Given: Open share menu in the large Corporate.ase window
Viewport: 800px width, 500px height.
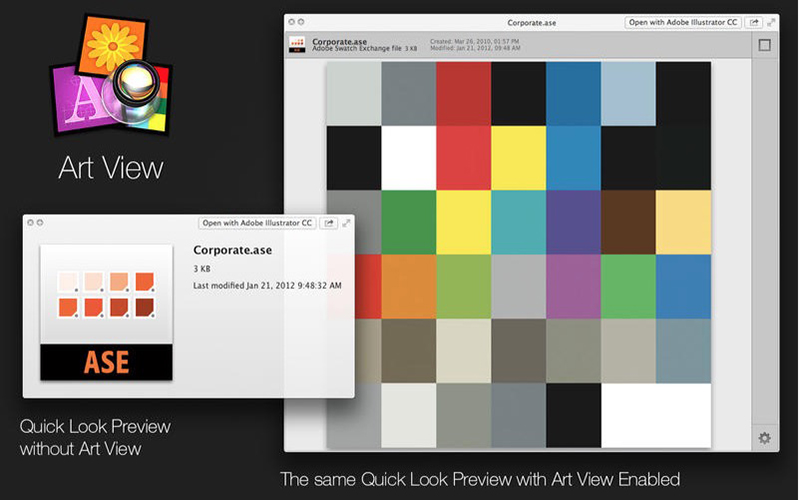Looking at the screenshot, I should pos(754,22).
